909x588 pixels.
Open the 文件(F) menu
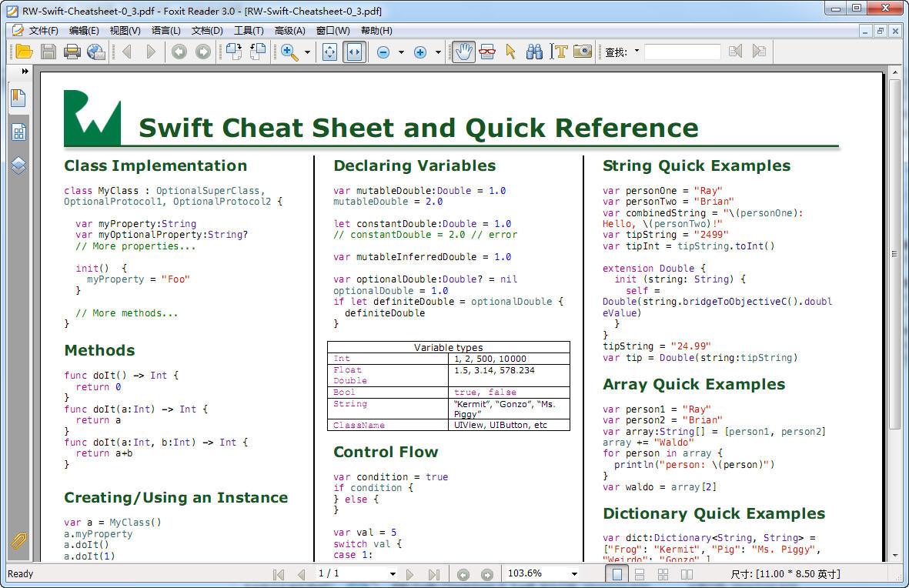[43, 31]
